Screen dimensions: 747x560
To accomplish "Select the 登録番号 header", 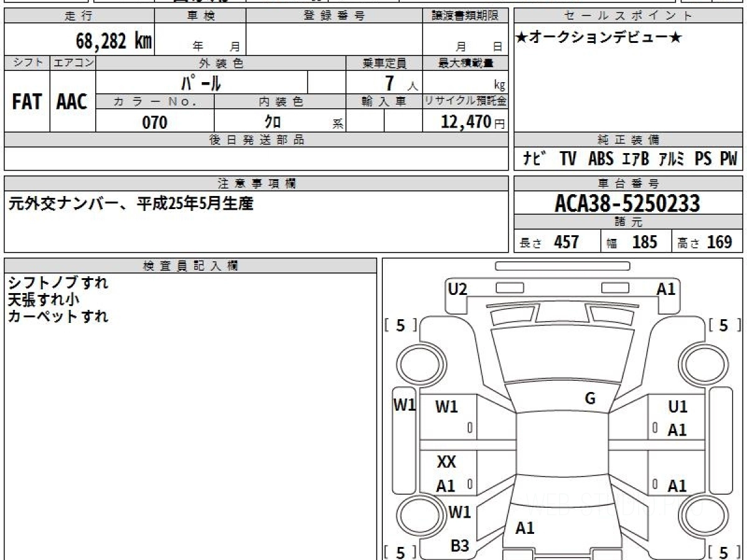I will click(334, 16).
